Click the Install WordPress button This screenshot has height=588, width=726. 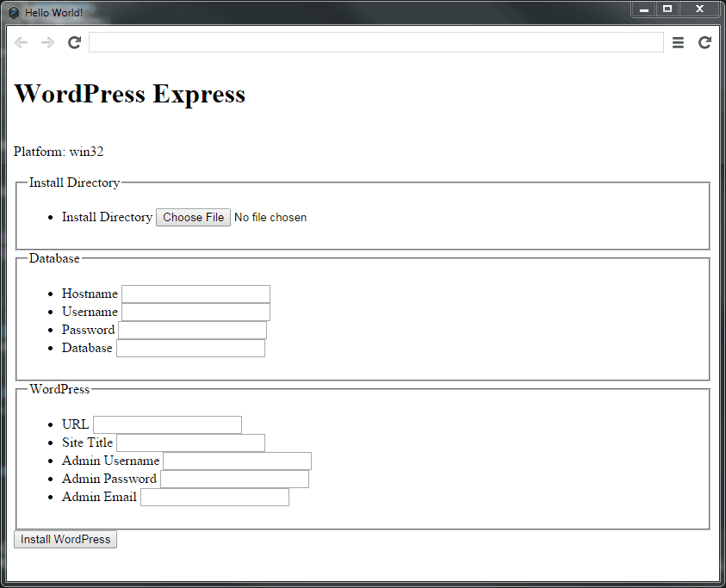(x=65, y=540)
